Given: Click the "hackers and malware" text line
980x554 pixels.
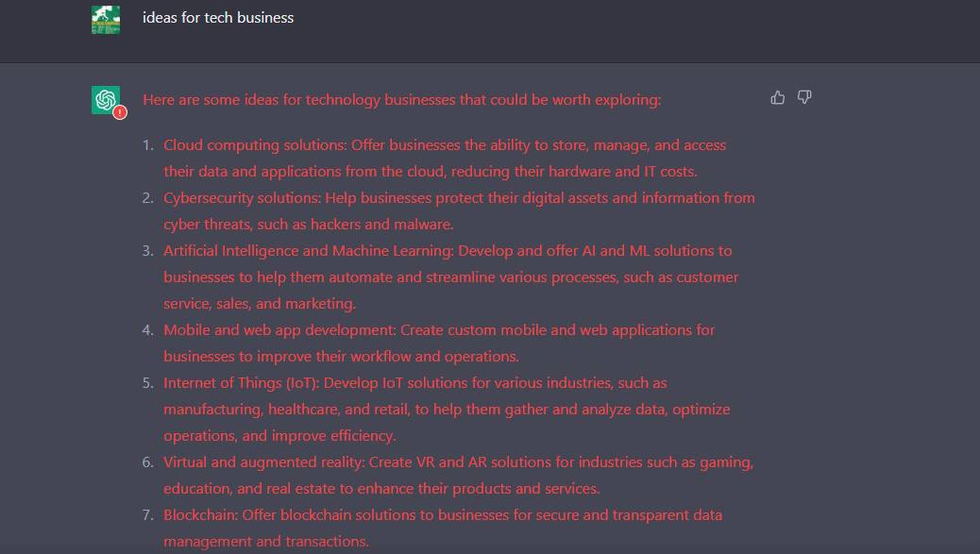Looking at the screenshot, I should (309, 225).
